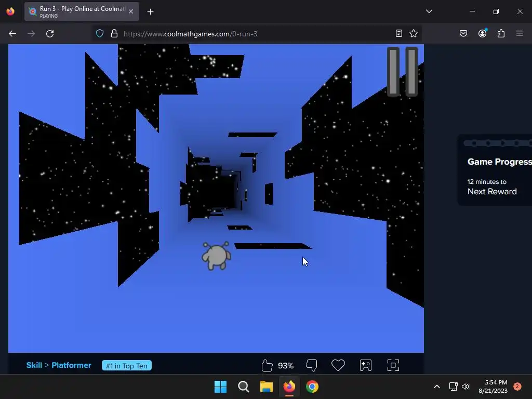Click the Game Progress reward tracker bar
The image size is (532, 399).
[x=497, y=143]
